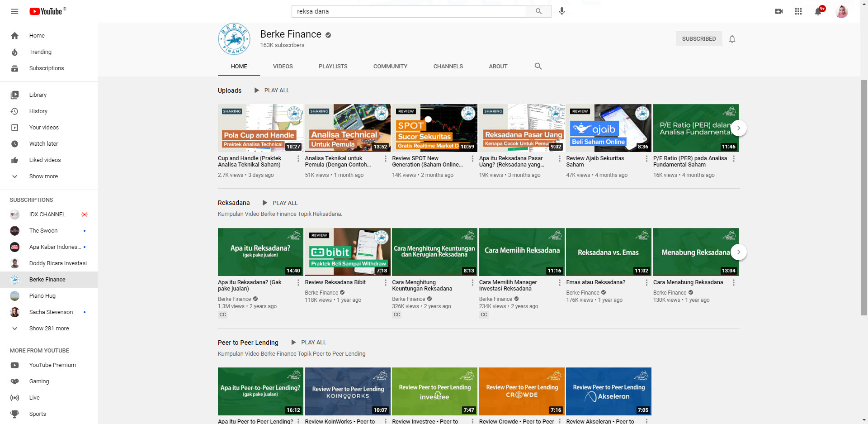Open Pola Cup and Handle thumbnail

260,128
